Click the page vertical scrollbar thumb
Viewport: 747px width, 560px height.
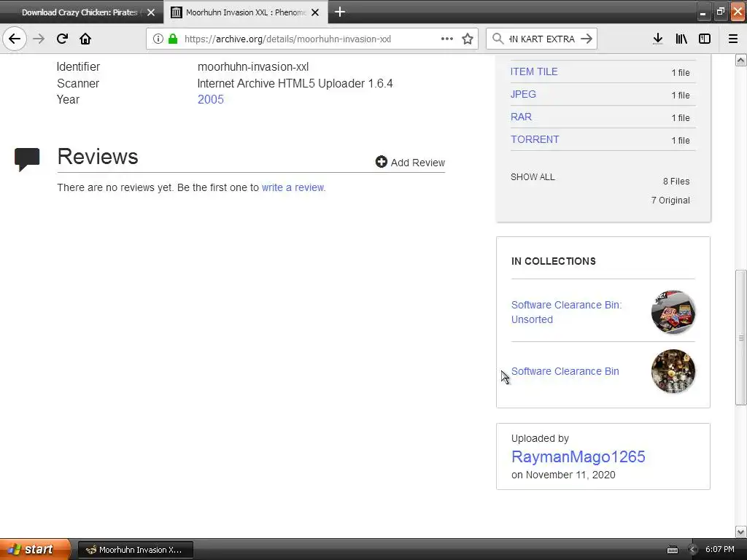741,338
